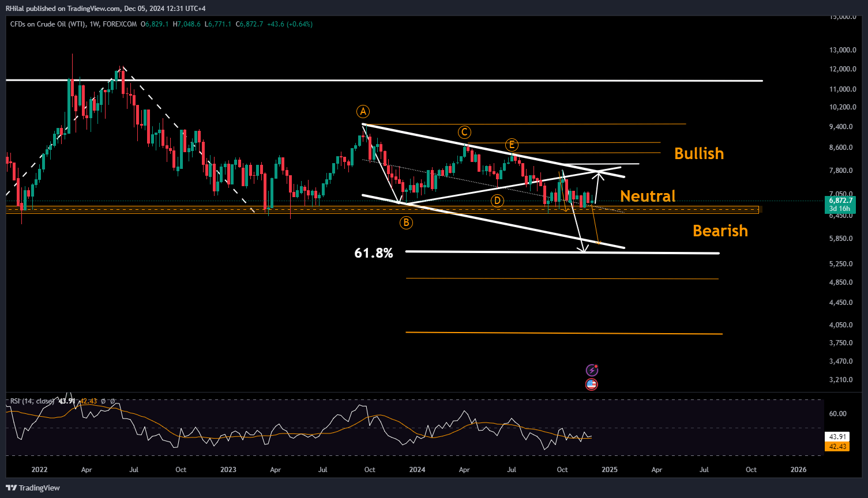
Task: Select the circled E wave label
Action: [511, 145]
